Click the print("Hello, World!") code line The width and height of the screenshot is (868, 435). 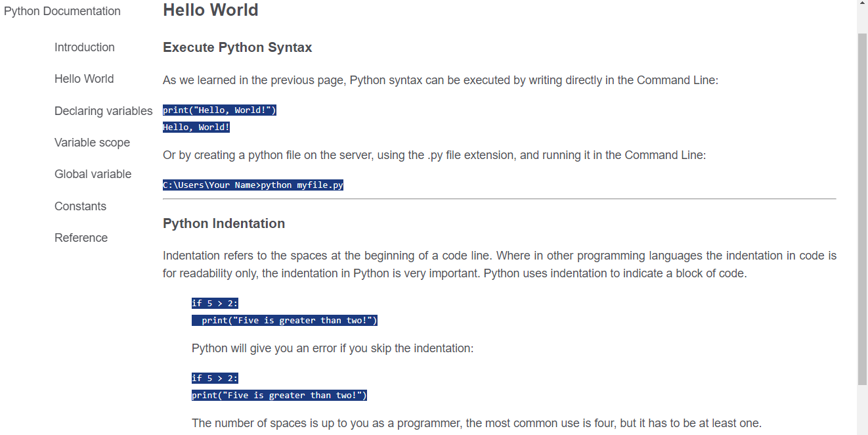pos(219,110)
